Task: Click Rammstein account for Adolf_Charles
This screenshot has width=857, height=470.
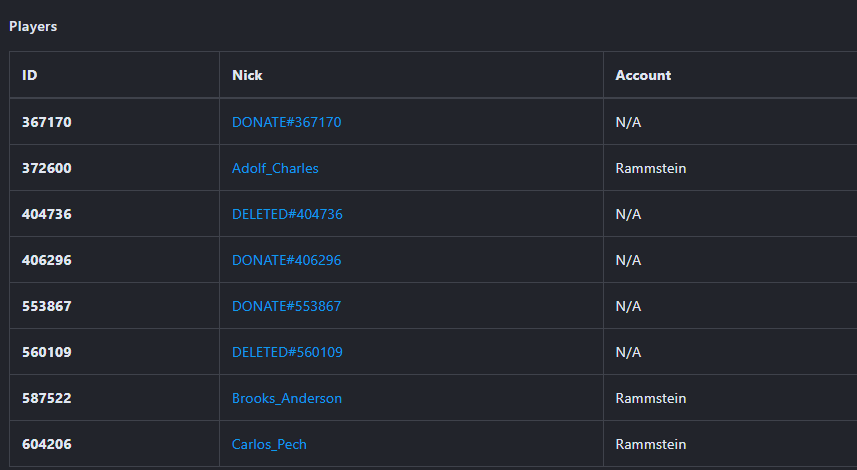Action: click(x=650, y=168)
